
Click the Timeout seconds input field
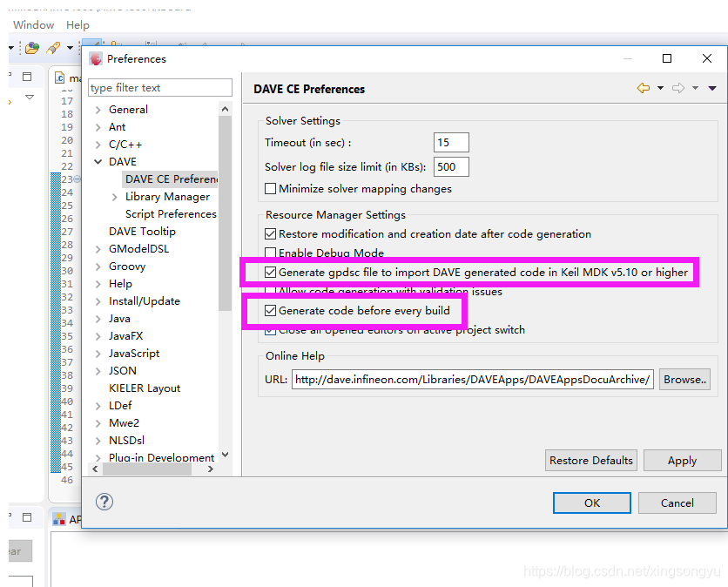(451, 142)
